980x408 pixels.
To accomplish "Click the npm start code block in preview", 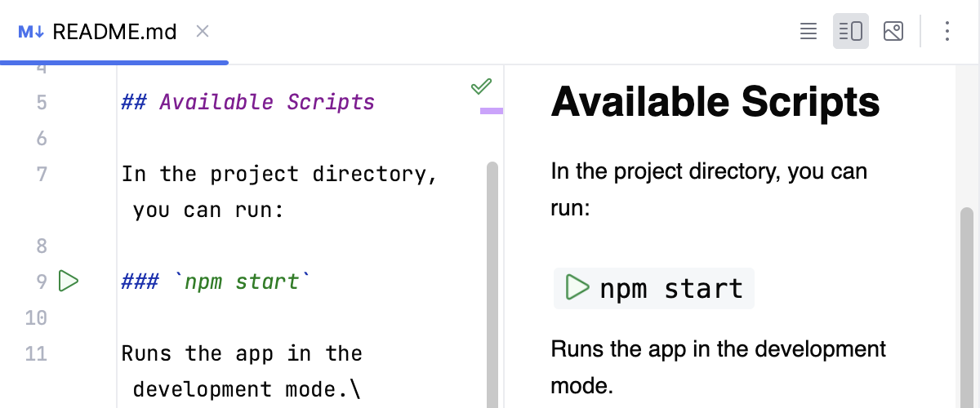I will [x=670, y=289].
